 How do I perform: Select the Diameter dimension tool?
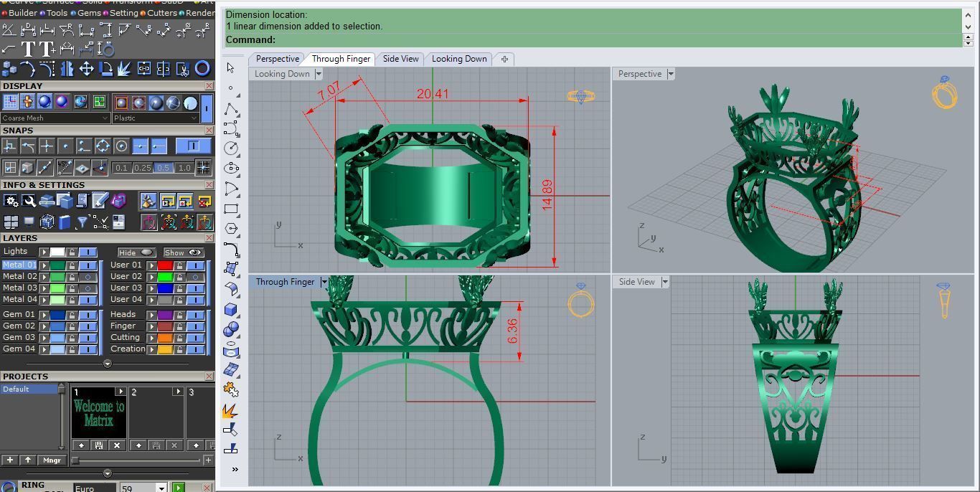pyautogui.click(x=184, y=29)
